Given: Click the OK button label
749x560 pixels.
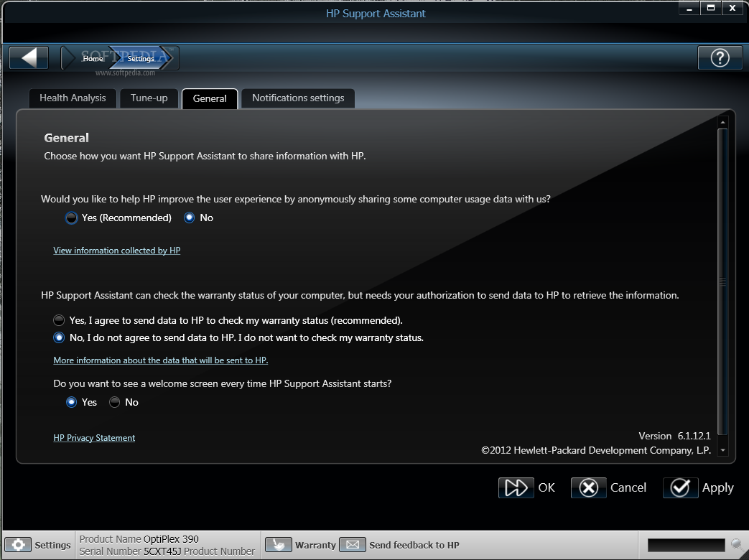Looking at the screenshot, I should point(546,487).
